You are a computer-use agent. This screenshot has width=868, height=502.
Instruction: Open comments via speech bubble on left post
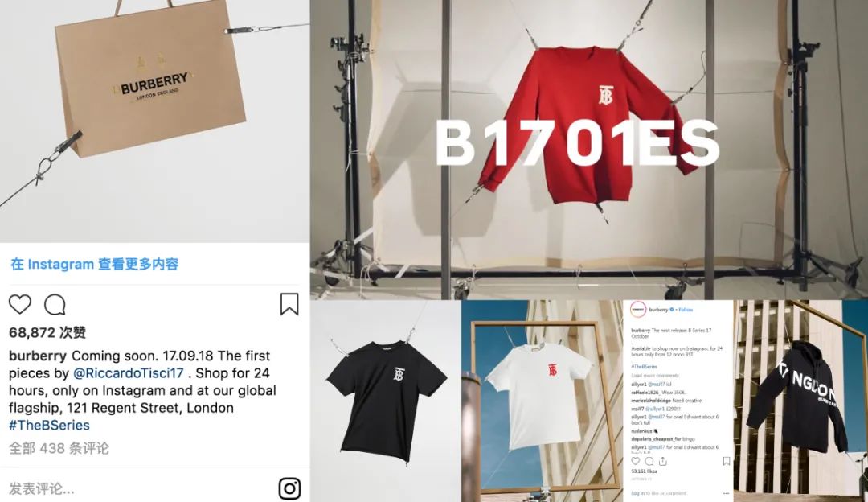point(55,304)
